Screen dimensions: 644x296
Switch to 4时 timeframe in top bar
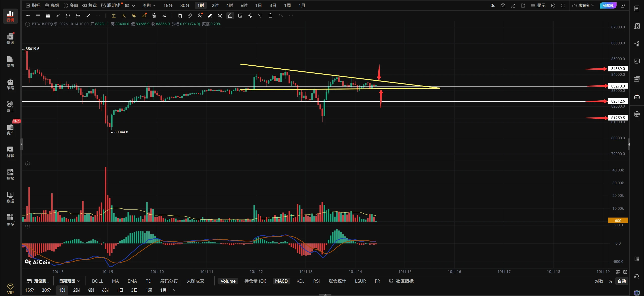pyautogui.click(x=229, y=6)
